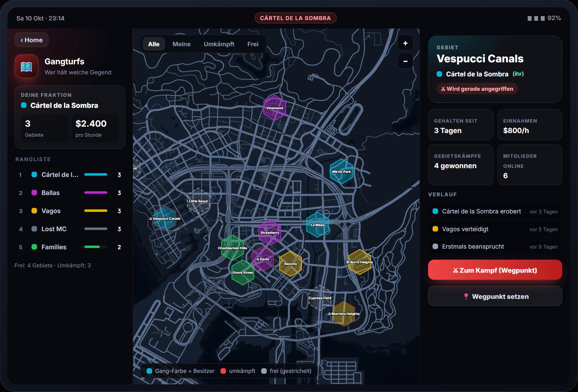Click the Wegpunkt setzen button

pos(495,296)
